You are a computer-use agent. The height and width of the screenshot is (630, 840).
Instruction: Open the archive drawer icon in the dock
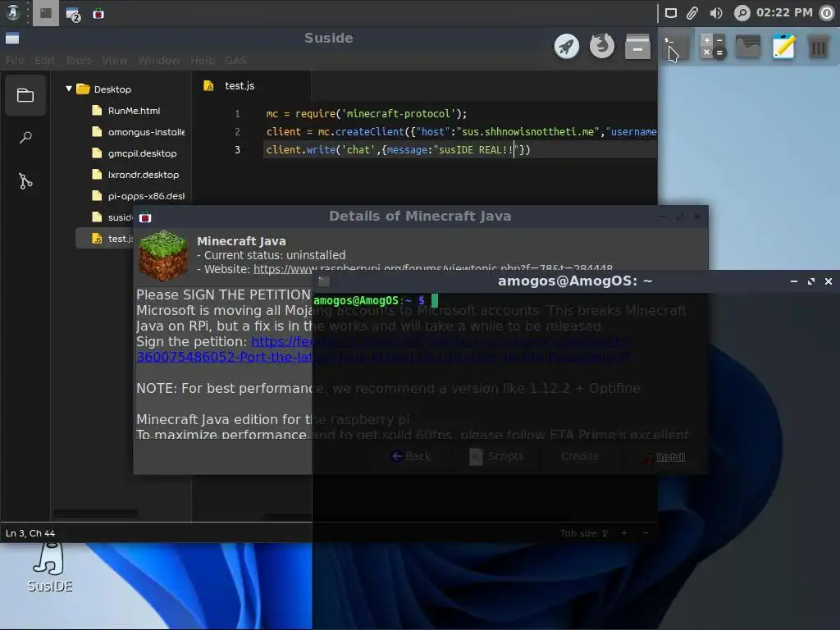[x=637, y=46]
